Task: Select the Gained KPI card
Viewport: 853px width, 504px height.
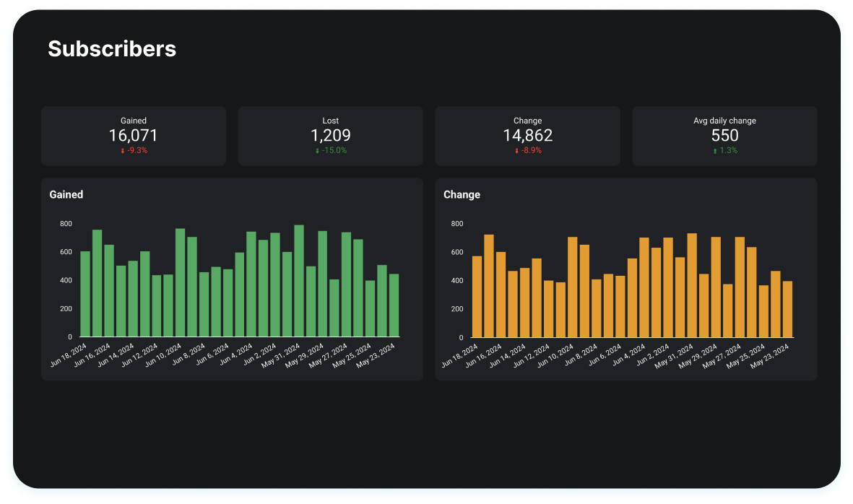Action: pos(134,136)
